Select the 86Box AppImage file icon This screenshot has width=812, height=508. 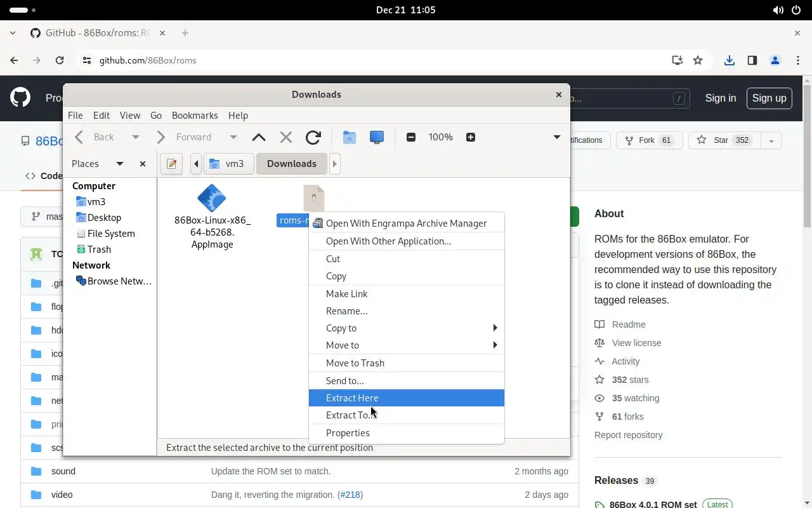pyautogui.click(x=212, y=199)
